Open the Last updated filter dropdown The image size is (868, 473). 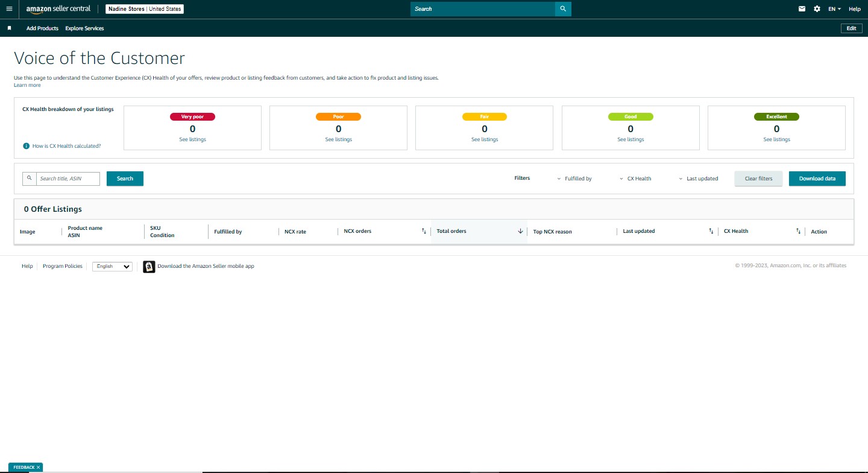click(x=699, y=179)
